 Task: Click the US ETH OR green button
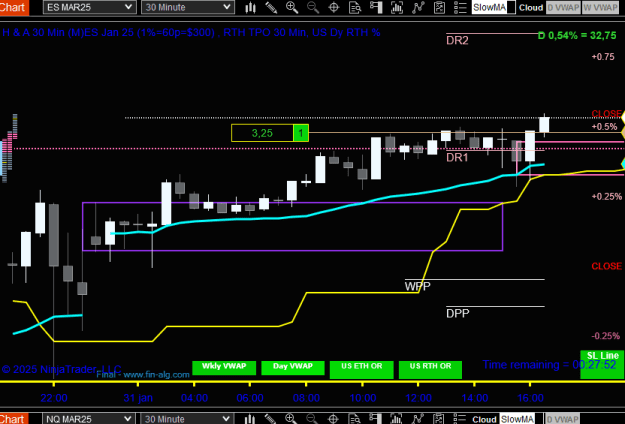362,369
